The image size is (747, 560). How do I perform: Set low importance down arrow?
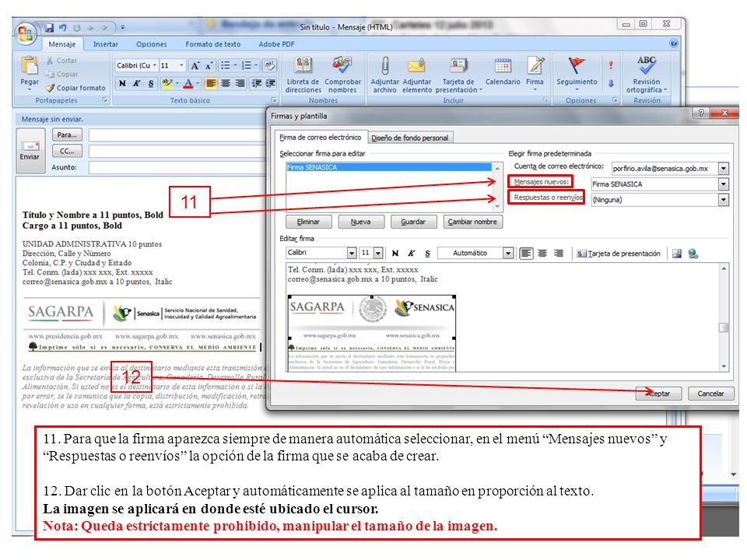pyautogui.click(x=611, y=83)
